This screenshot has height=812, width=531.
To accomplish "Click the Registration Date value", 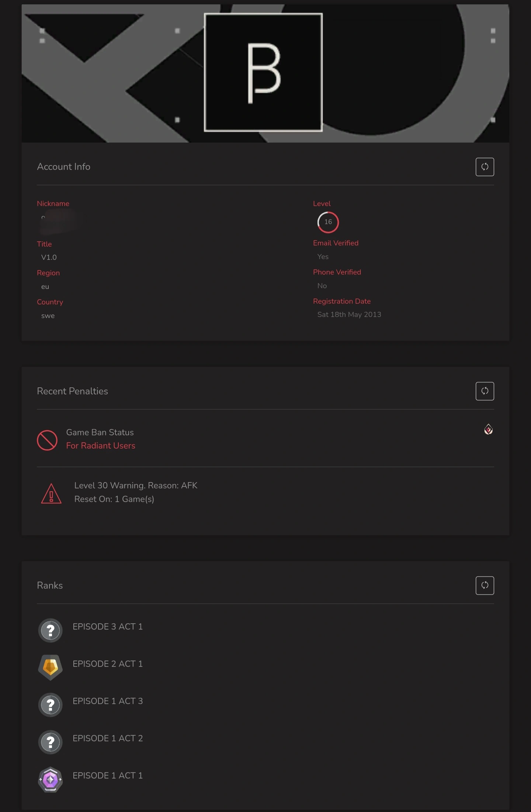I will [x=349, y=314].
